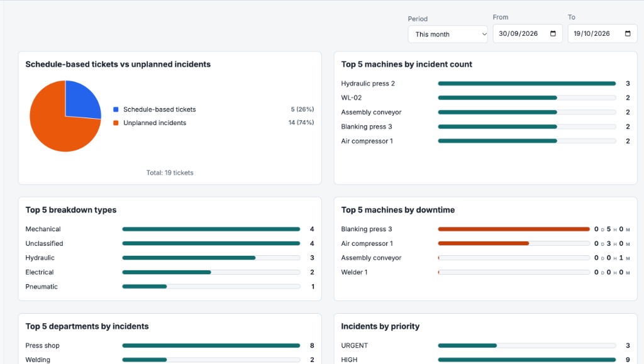
Task: Click the HIGH priority label
Action: click(x=349, y=360)
